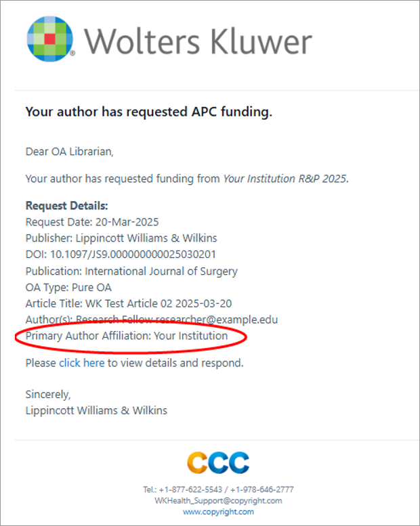Click the Wolters Kluwer globe logo icon
Screen dimensions: 420x526
[x=50, y=39]
